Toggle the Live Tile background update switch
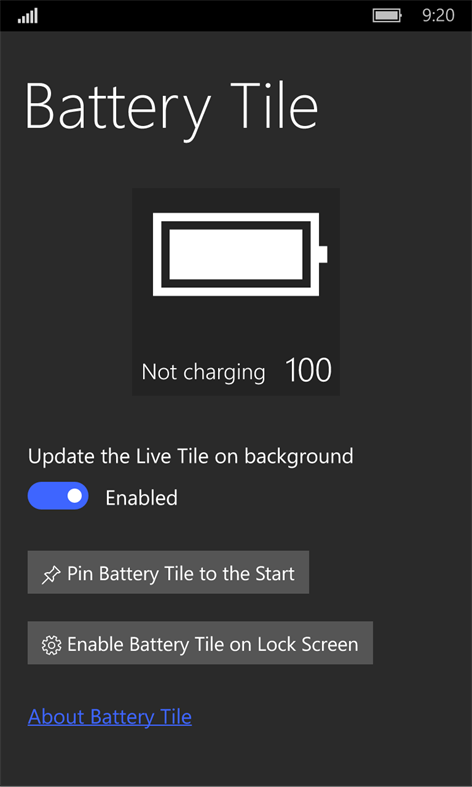The image size is (472, 787). (x=58, y=496)
